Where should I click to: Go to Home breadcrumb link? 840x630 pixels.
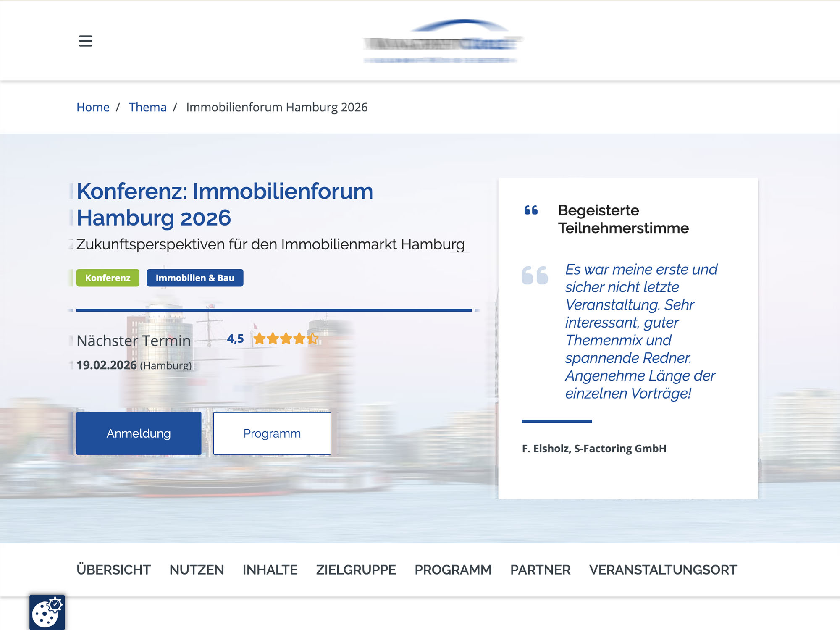point(93,107)
